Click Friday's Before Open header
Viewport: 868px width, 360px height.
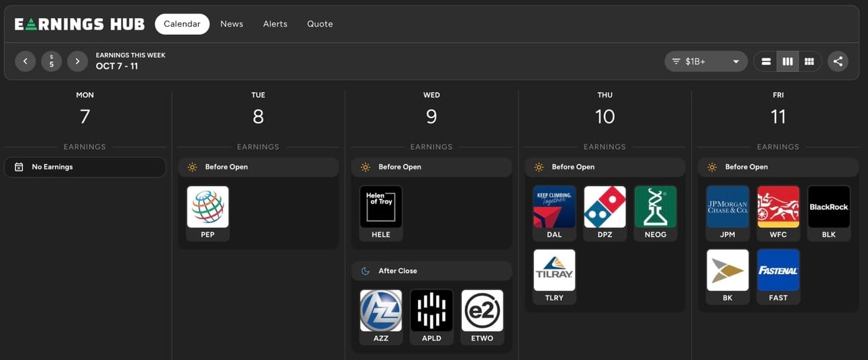click(778, 167)
